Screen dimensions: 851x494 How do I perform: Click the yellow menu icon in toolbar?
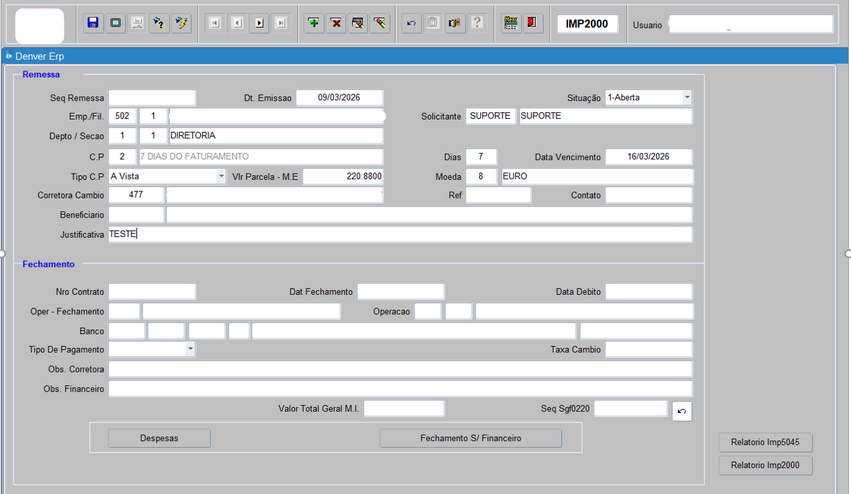510,23
